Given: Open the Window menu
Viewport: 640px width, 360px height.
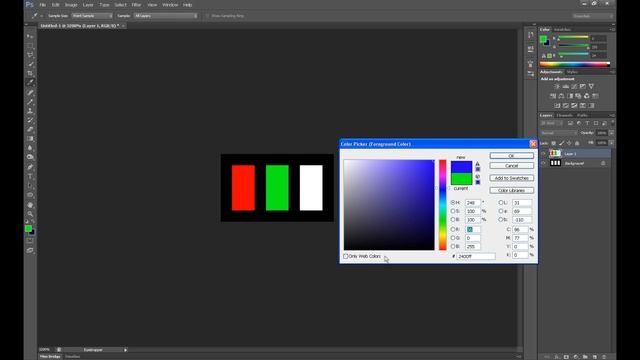Looking at the screenshot, I should coord(170,5).
